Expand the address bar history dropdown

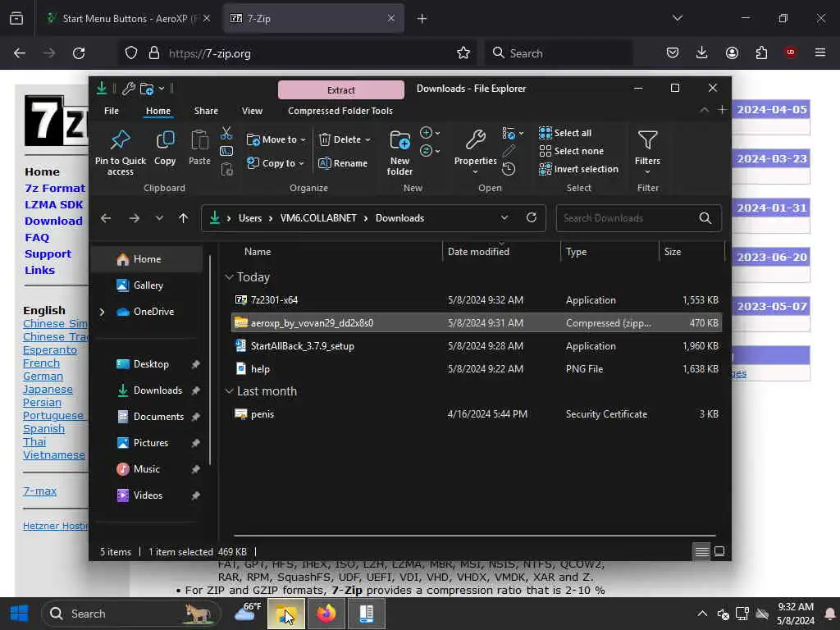tap(504, 218)
